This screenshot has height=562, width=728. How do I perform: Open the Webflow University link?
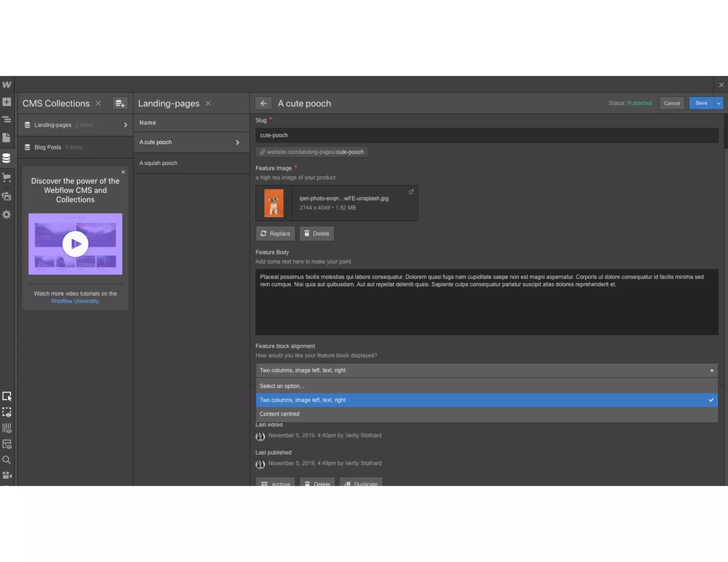(x=75, y=301)
